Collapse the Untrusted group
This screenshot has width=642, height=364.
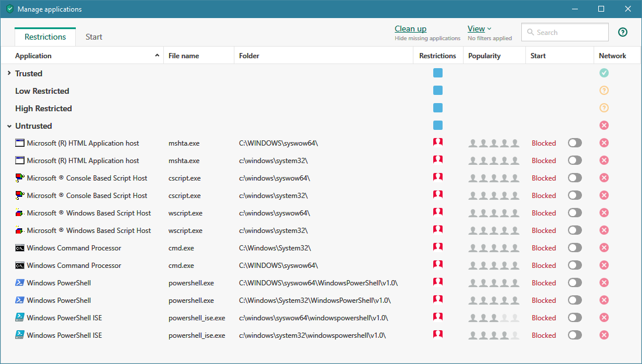(x=9, y=126)
